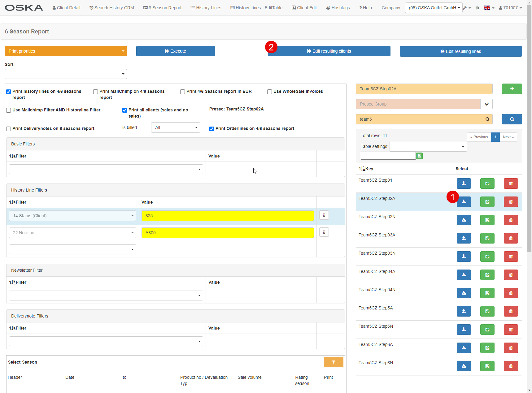Save table settings with green disk icon
This screenshot has height=393, width=532.
tap(419, 156)
